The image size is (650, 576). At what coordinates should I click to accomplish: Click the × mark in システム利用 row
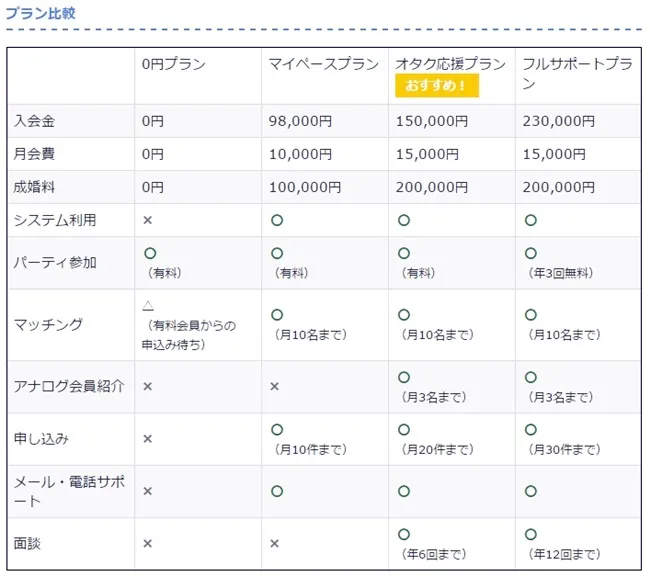[x=148, y=220]
